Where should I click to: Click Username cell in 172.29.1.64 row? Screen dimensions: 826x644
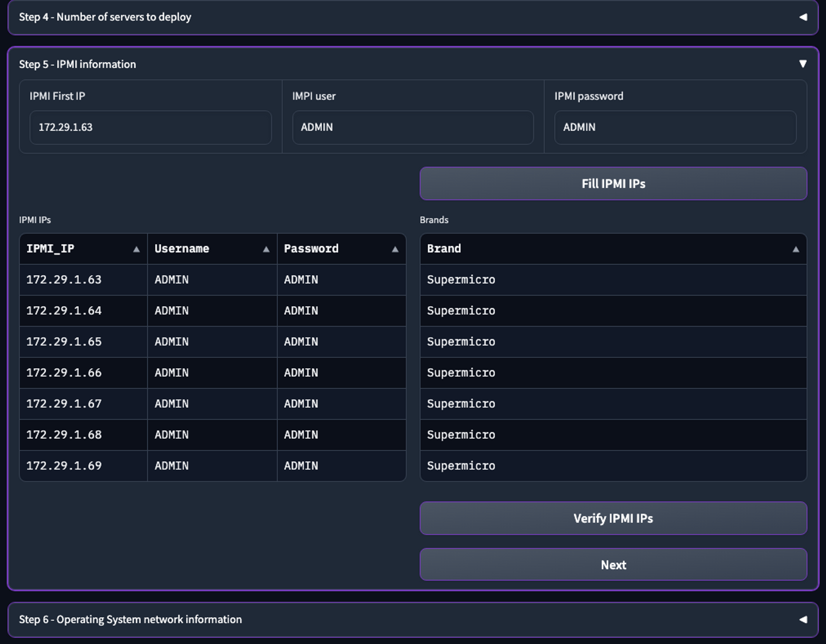tap(212, 311)
